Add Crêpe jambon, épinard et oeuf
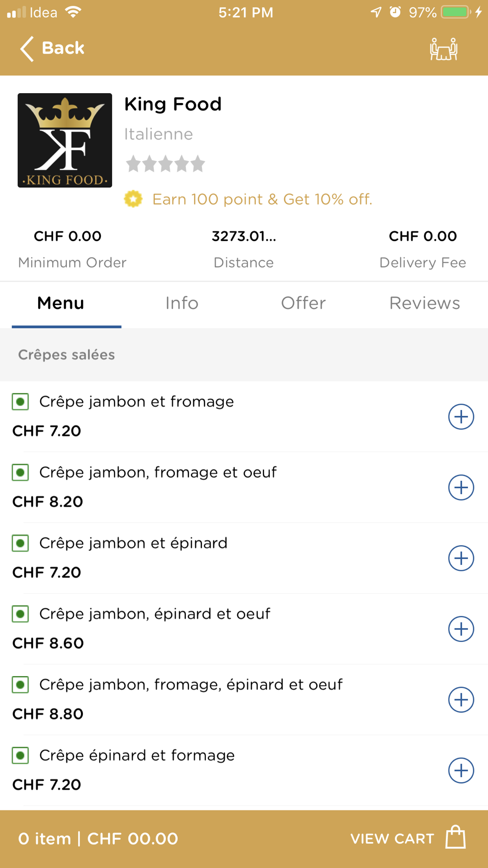Screen dimensions: 488x868 pos(461,629)
